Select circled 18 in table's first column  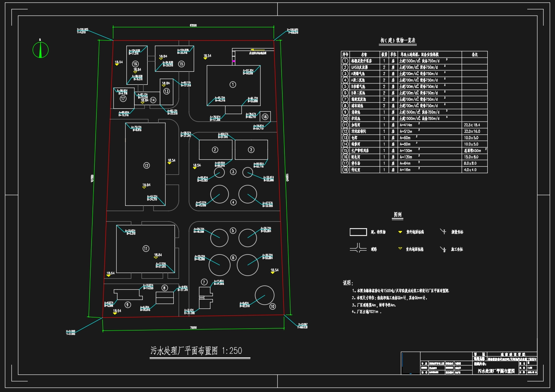tap(345, 170)
